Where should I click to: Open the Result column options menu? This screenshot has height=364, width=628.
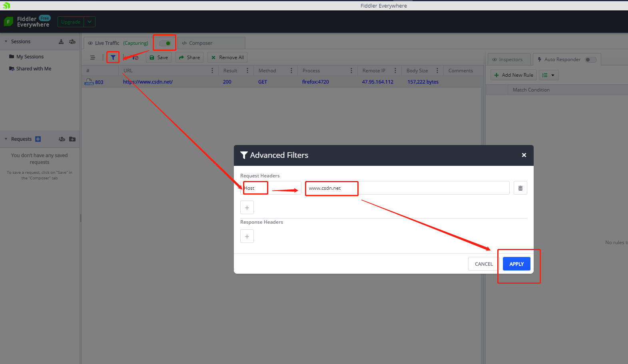[x=247, y=71]
